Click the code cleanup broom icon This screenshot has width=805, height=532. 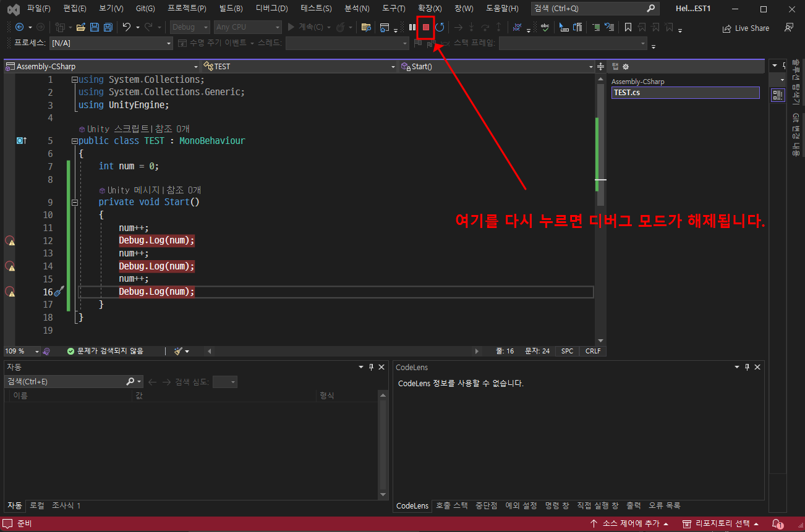coord(179,351)
